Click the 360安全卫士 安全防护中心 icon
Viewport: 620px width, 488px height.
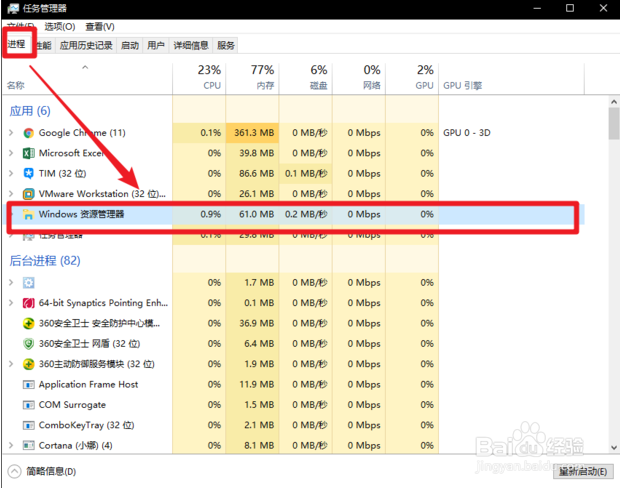pyautogui.click(x=28, y=323)
